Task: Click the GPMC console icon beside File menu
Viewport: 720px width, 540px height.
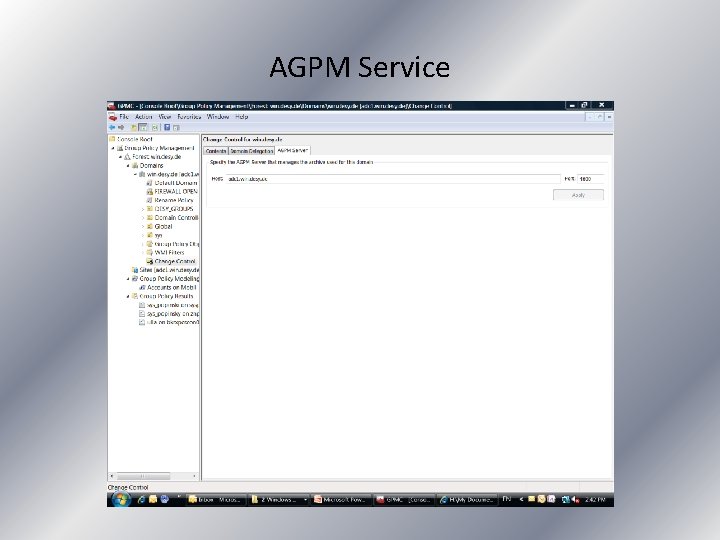Action: pyautogui.click(x=112, y=117)
